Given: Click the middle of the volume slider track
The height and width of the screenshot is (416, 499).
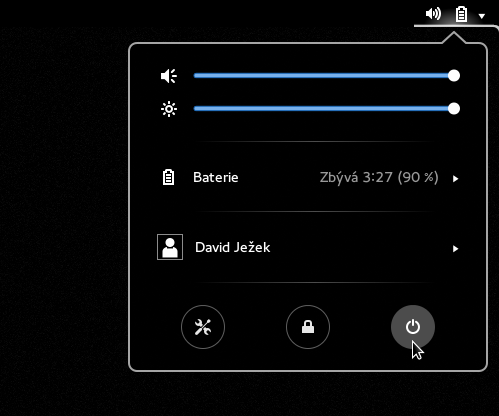Looking at the screenshot, I should [x=327, y=76].
